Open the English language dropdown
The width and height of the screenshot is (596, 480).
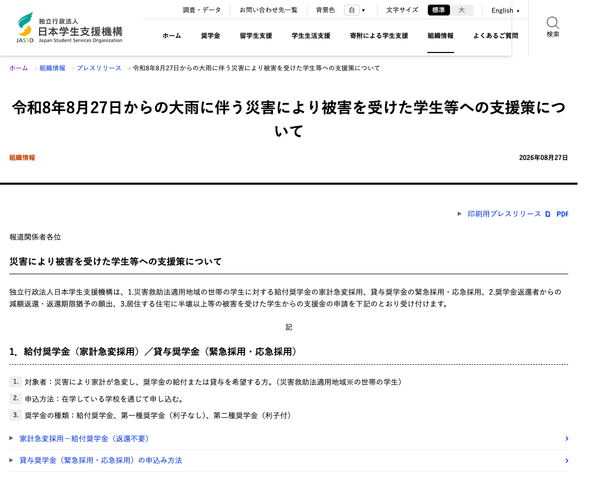(x=505, y=11)
